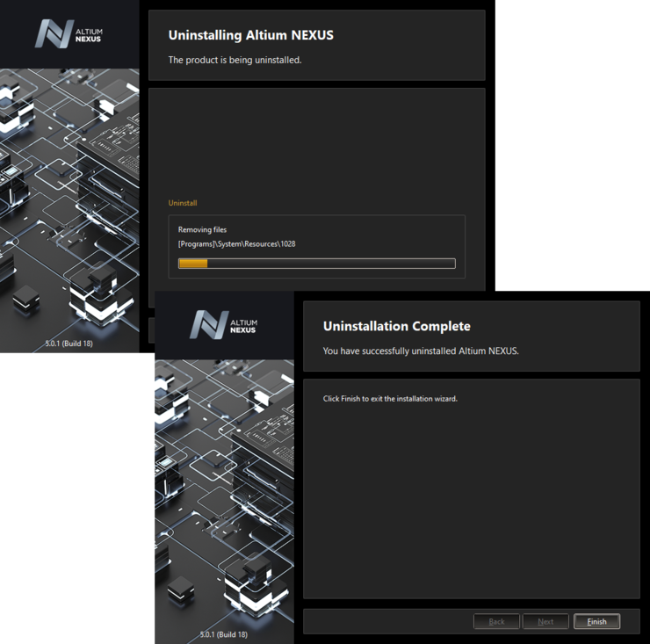Click the 'Uninstalling Altium NEXUS' heading
This screenshot has height=644, width=650.
tap(251, 35)
